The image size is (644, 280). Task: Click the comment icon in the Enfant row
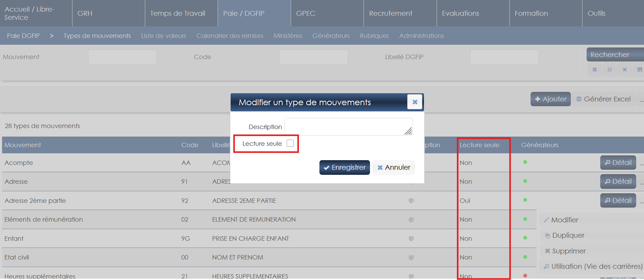411,239
